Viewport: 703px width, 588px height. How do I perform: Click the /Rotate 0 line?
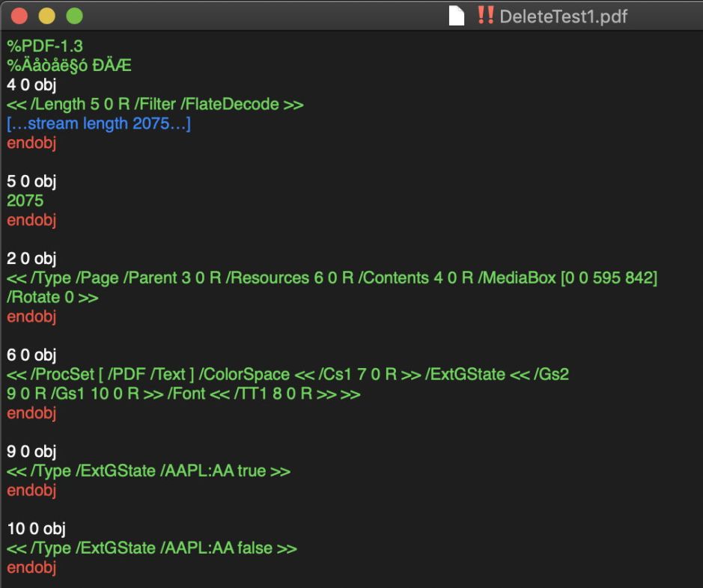point(52,298)
